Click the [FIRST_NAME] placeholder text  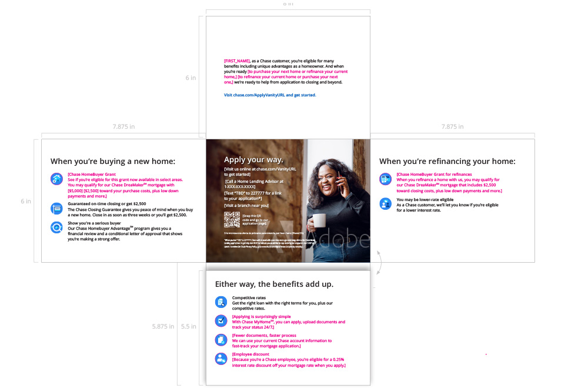pos(236,61)
